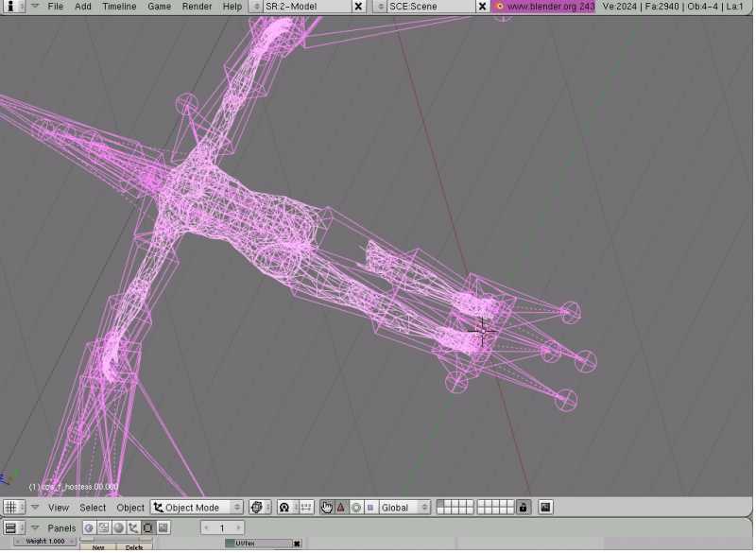Screen dimensions: 756x553
Task: Open the Render menu
Action: click(x=197, y=7)
